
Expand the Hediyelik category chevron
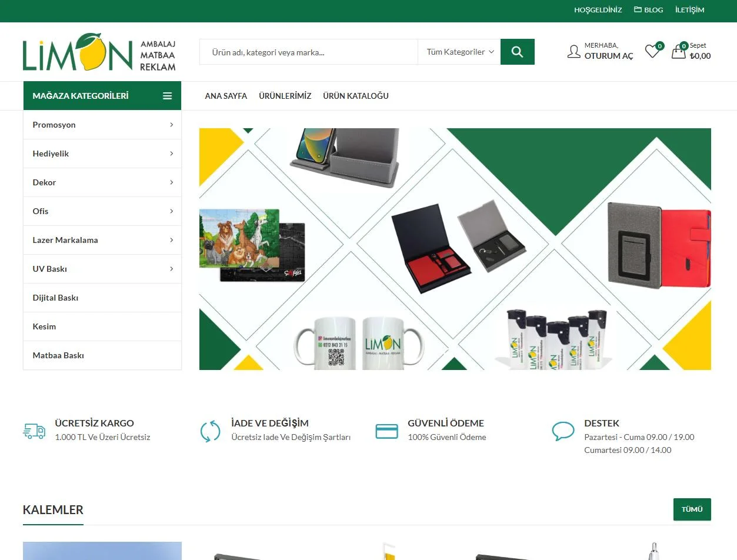pyautogui.click(x=171, y=154)
